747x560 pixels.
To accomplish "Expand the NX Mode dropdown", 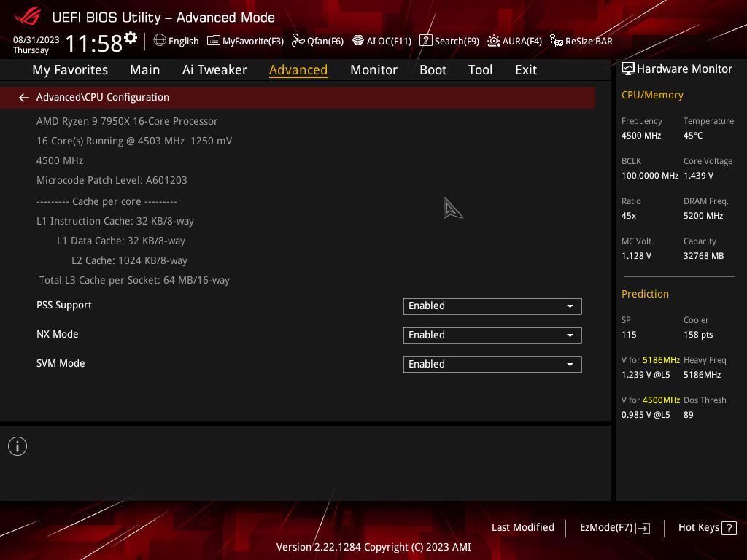I will (492, 335).
